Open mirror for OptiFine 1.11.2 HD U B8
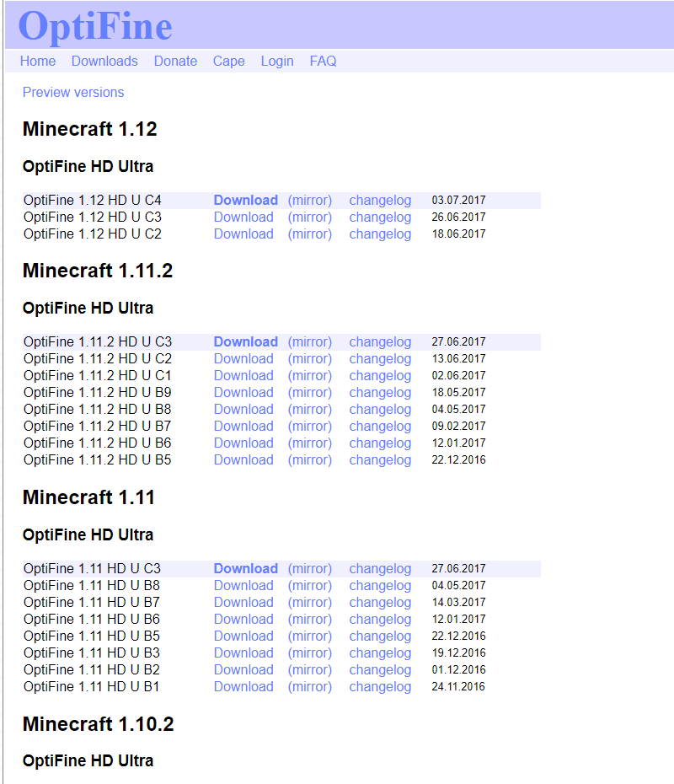This screenshot has height=784, width=674. [x=310, y=410]
